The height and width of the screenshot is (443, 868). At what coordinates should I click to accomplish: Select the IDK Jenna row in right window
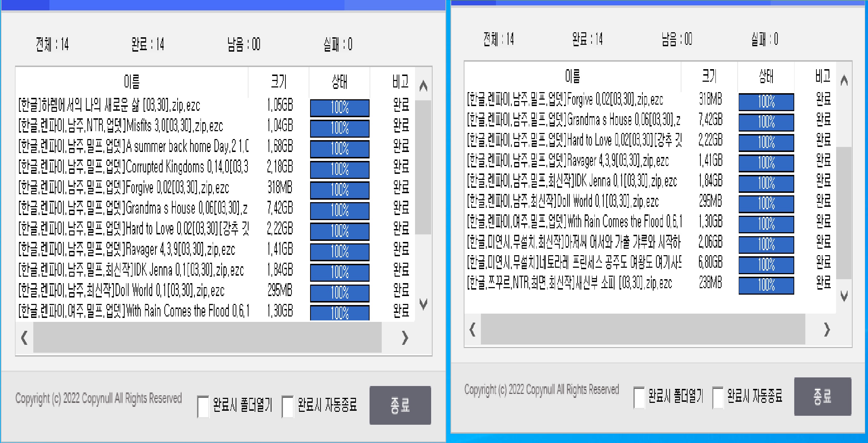(x=572, y=181)
